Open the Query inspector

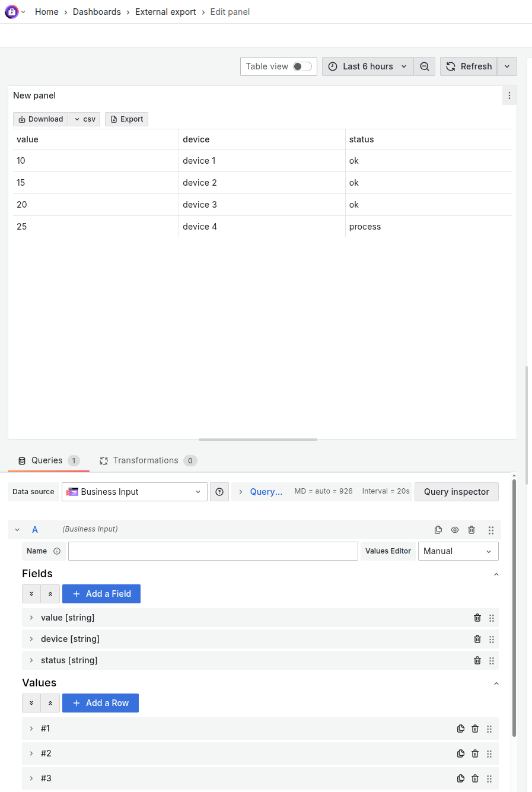click(x=457, y=492)
